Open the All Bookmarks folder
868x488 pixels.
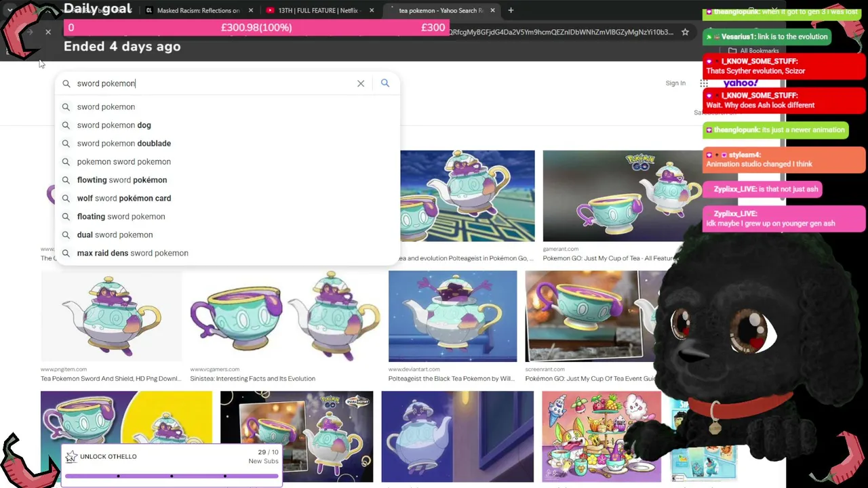click(x=754, y=51)
